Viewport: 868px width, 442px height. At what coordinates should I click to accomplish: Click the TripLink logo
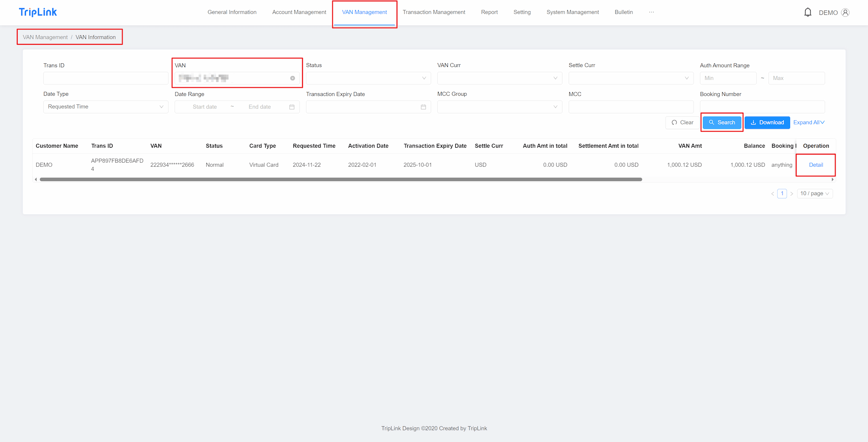(38, 12)
